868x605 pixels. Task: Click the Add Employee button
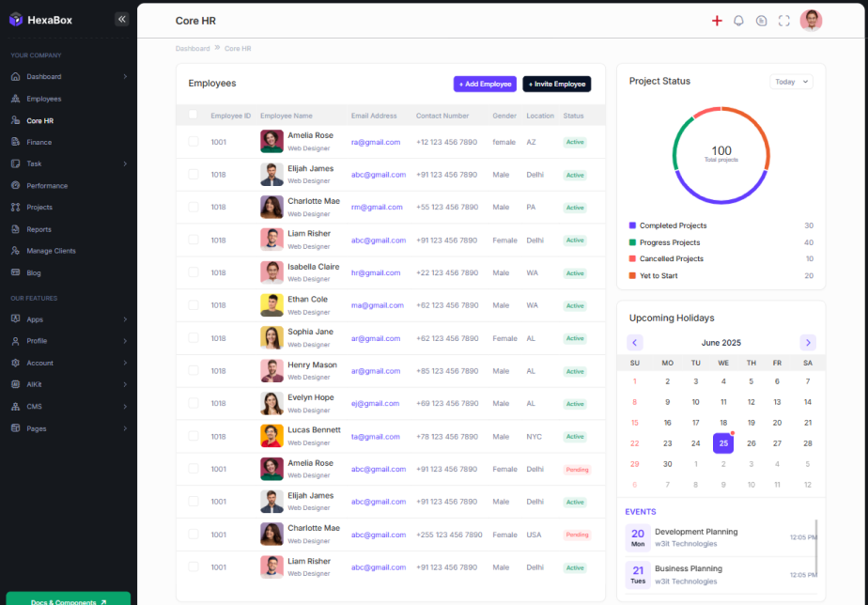[485, 84]
